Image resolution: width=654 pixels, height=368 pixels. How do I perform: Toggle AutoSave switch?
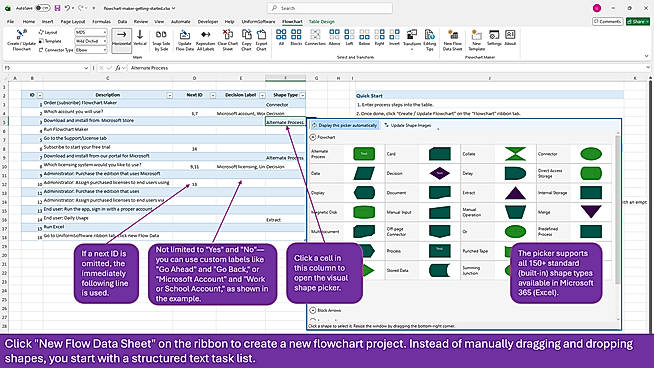point(43,8)
